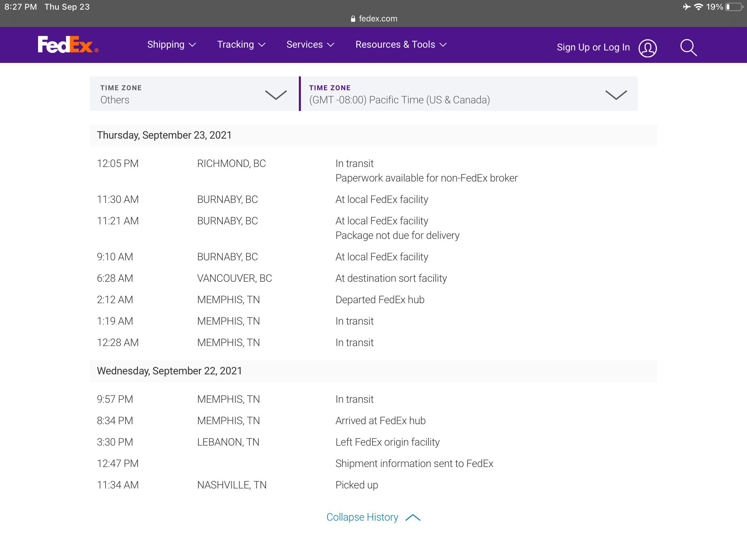Expand the Shipping chevron arrow
Screen dimensions: 747x560
193,45
